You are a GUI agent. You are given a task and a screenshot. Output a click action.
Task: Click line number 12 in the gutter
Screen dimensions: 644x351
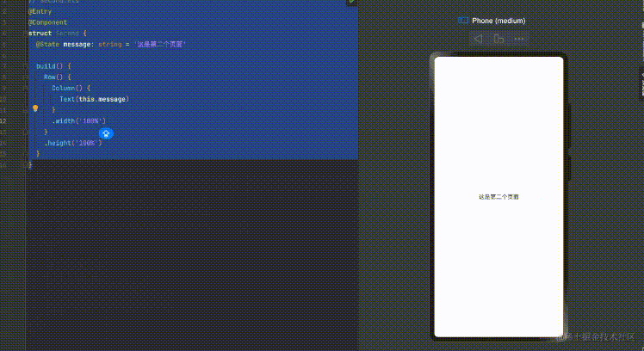pyautogui.click(x=3, y=121)
